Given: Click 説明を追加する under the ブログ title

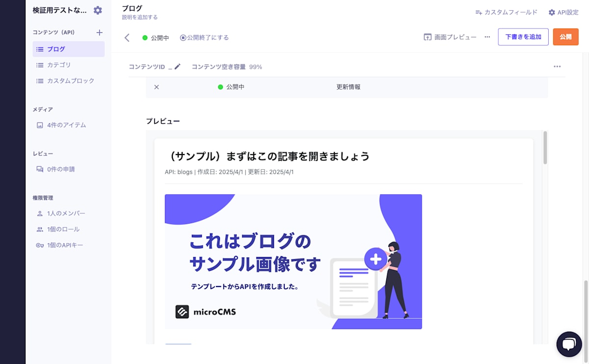Looking at the screenshot, I should 140,17.
